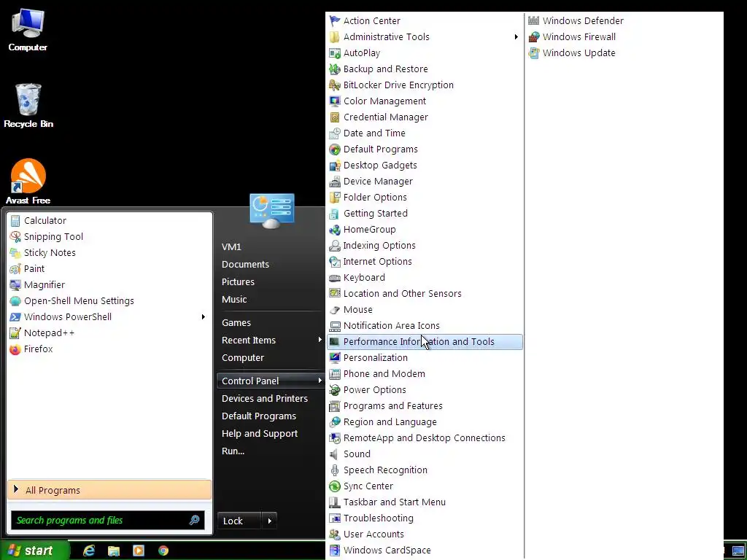Click the search magnifier icon
747x560 pixels.
pos(194,520)
